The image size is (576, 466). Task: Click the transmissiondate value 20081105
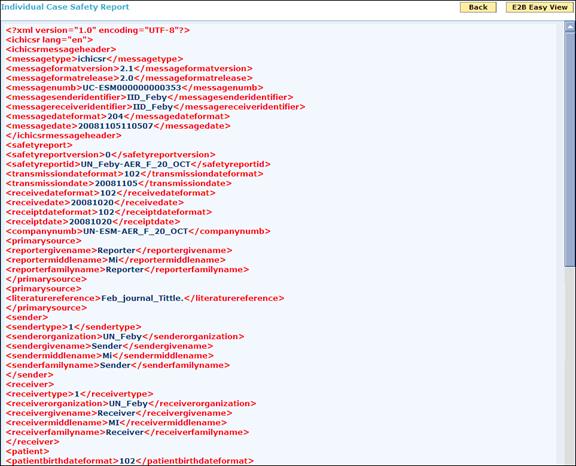click(x=116, y=183)
